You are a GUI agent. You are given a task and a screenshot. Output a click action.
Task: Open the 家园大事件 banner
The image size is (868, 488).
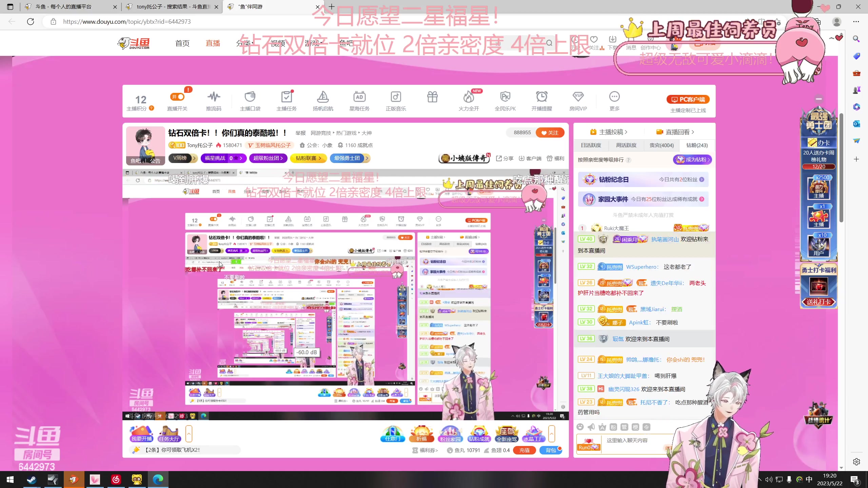[643, 199]
